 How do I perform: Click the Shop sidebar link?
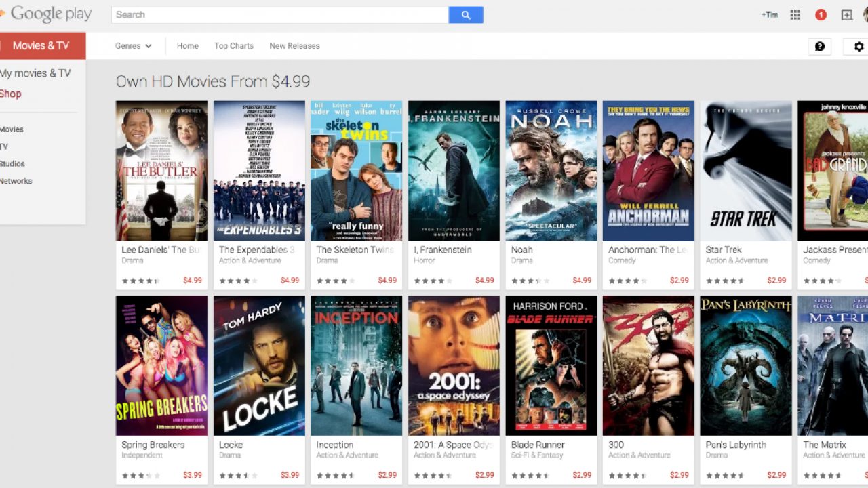(11, 94)
